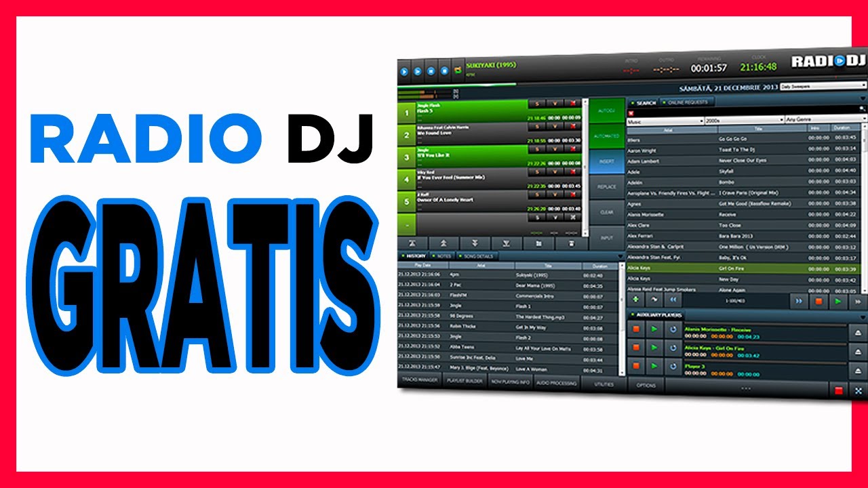
Task: Click the S button on If You Ever Feel row
Action: 538,172
